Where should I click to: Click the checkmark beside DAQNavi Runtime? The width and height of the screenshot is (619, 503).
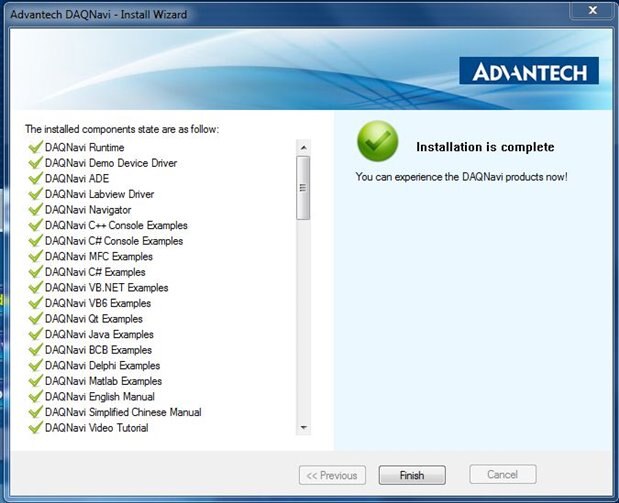pyautogui.click(x=35, y=147)
